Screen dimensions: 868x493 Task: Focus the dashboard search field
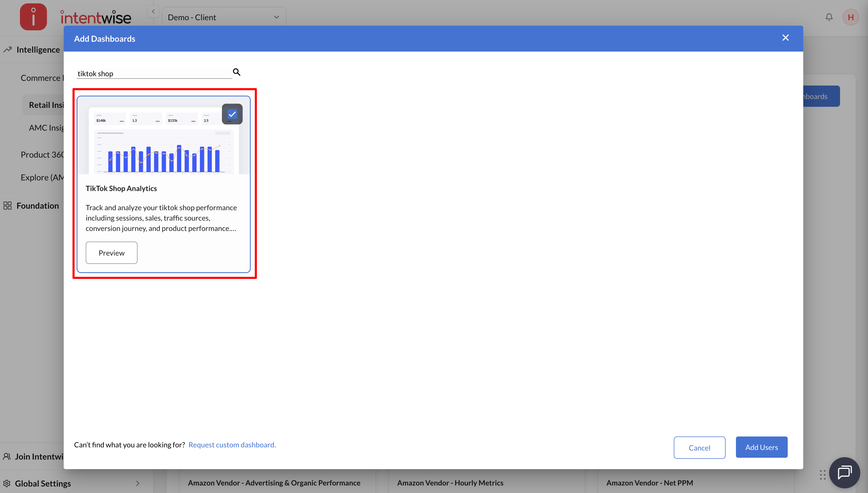click(154, 73)
